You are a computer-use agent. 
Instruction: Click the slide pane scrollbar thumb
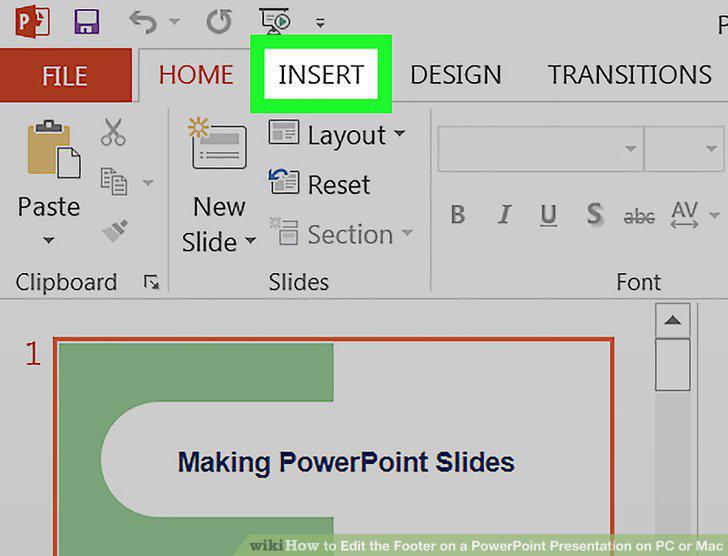tap(672, 364)
